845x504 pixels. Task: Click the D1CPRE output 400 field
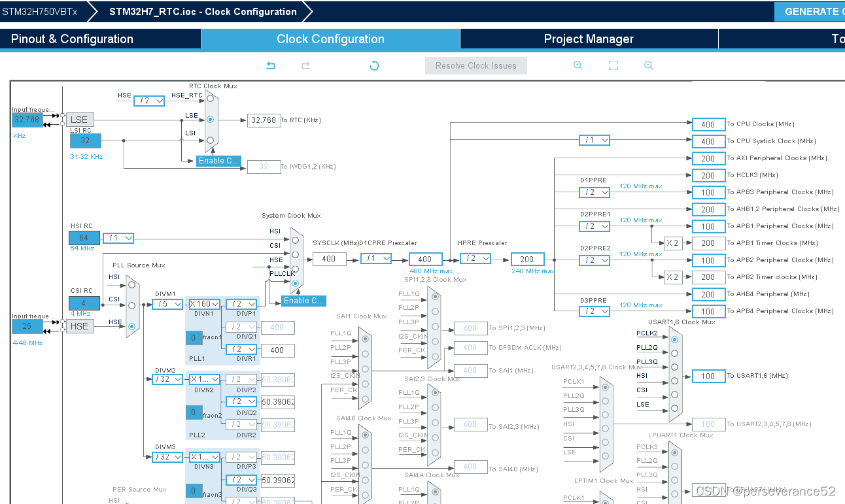425,259
